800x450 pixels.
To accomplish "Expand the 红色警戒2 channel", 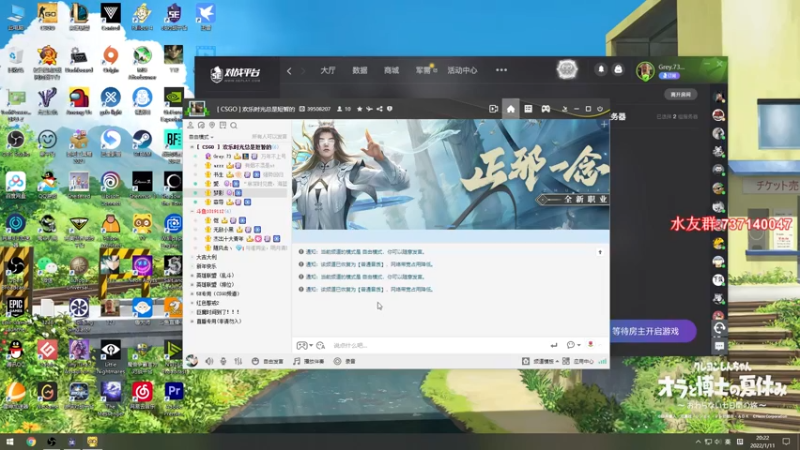I will [192, 303].
